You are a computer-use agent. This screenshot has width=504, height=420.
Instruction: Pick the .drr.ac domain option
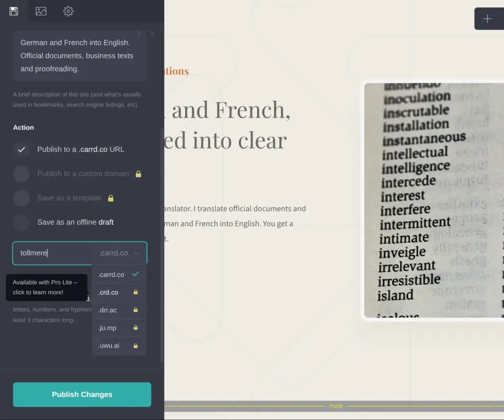(119, 310)
